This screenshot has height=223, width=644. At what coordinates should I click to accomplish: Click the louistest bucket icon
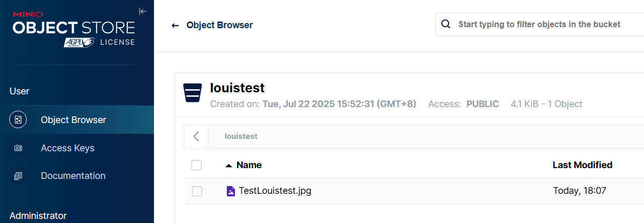[x=192, y=93]
